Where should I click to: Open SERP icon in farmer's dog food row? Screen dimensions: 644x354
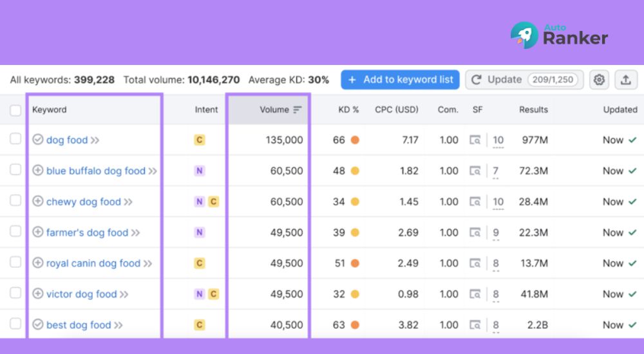click(x=475, y=232)
